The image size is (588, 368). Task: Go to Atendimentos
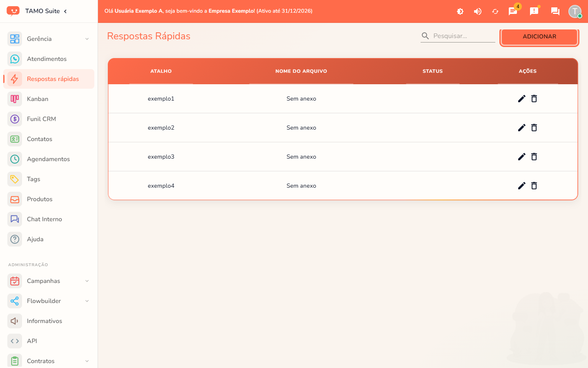pyautogui.click(x=49, y=59)
